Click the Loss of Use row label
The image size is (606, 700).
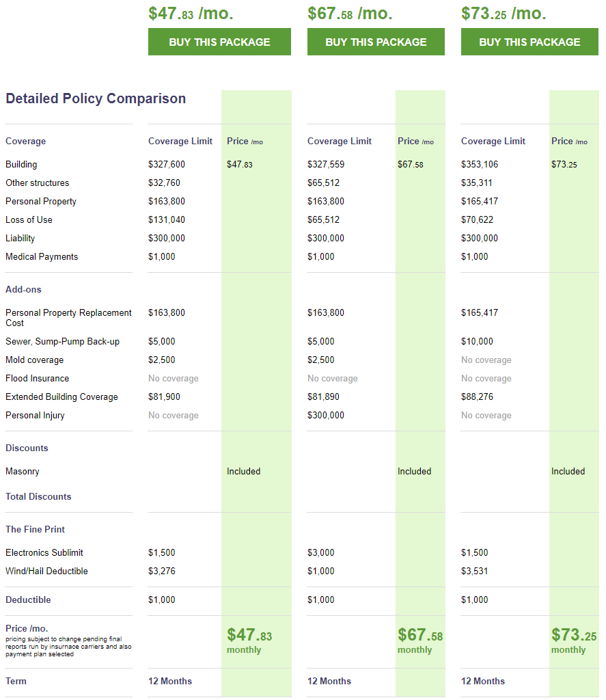(x=29, y=220)
